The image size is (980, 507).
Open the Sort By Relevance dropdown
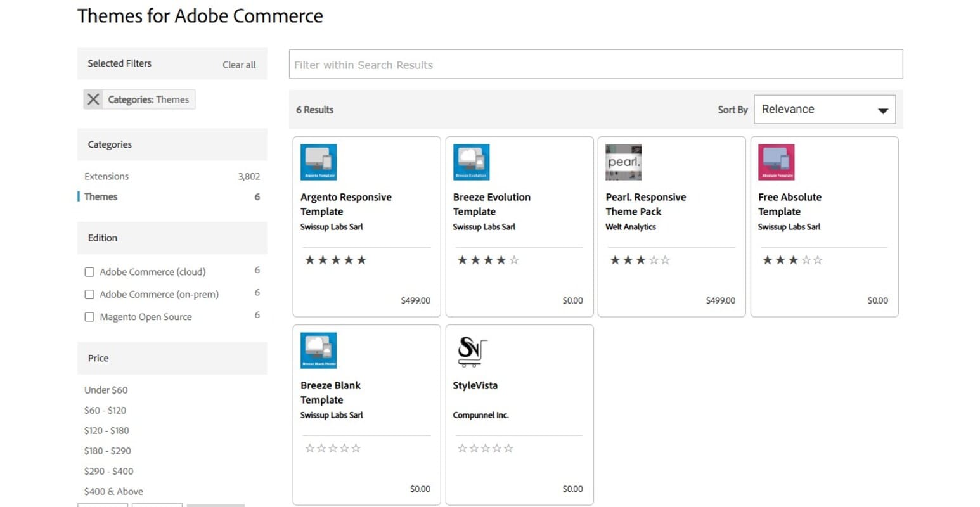(824, 109)
